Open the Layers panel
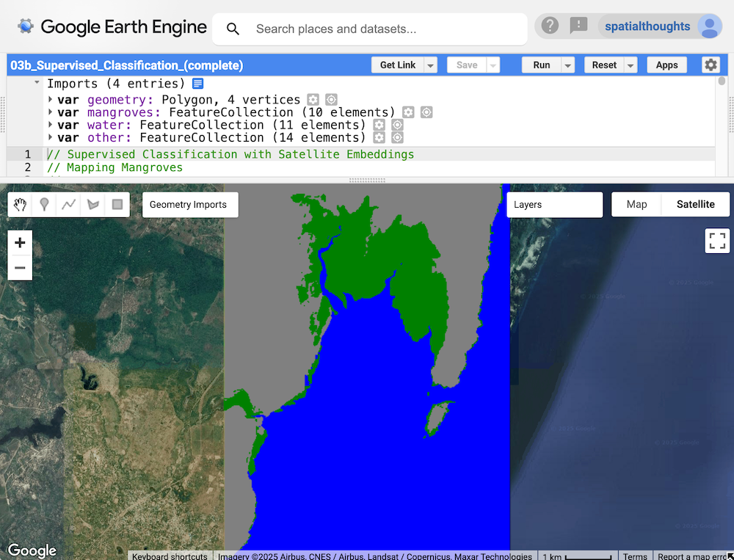734x560 pixels. pyautogui.click(x=554, y=205)
